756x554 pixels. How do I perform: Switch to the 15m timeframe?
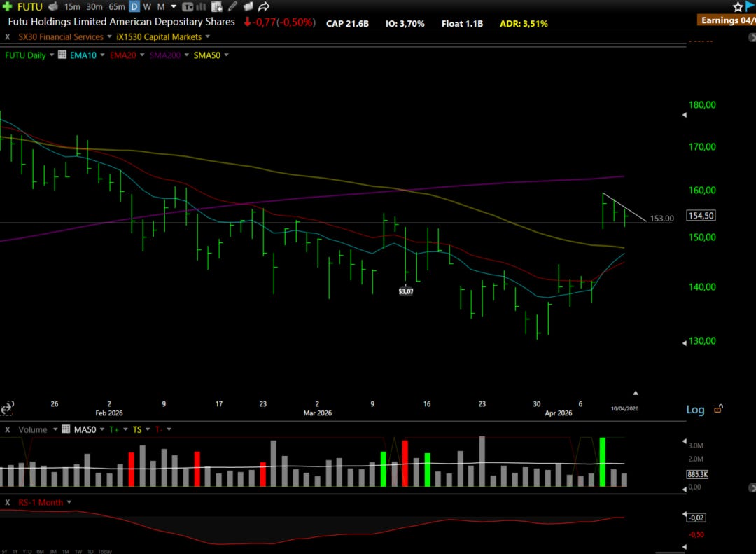pyautogui.click(x=72, y=7)
